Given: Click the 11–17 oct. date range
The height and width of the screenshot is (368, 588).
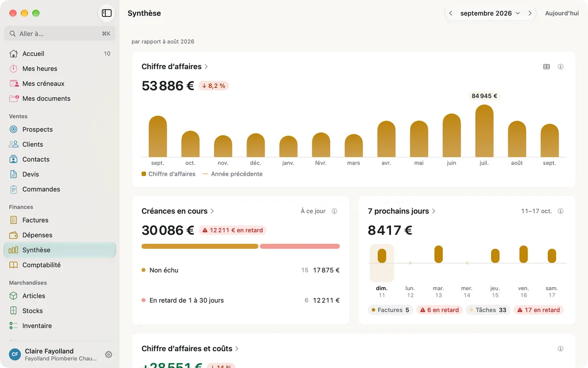Looking at the screenshot, I should [x=537, y=211].
